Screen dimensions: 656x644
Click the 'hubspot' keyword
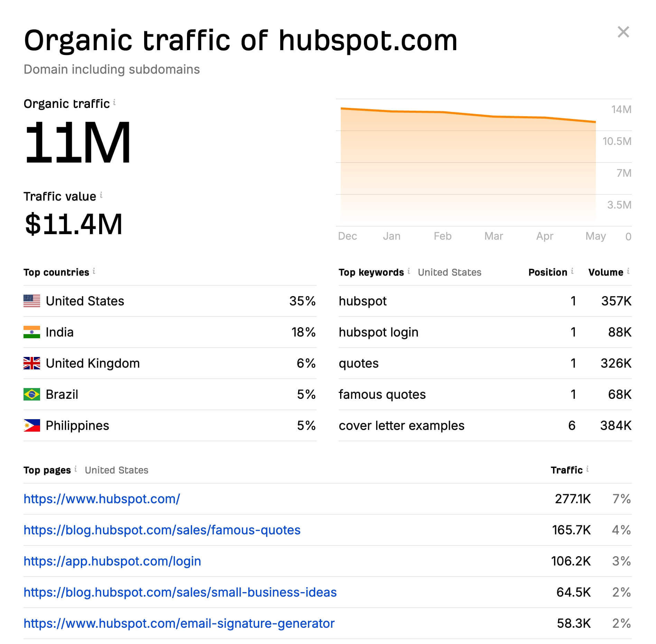(x=363, y=301)
